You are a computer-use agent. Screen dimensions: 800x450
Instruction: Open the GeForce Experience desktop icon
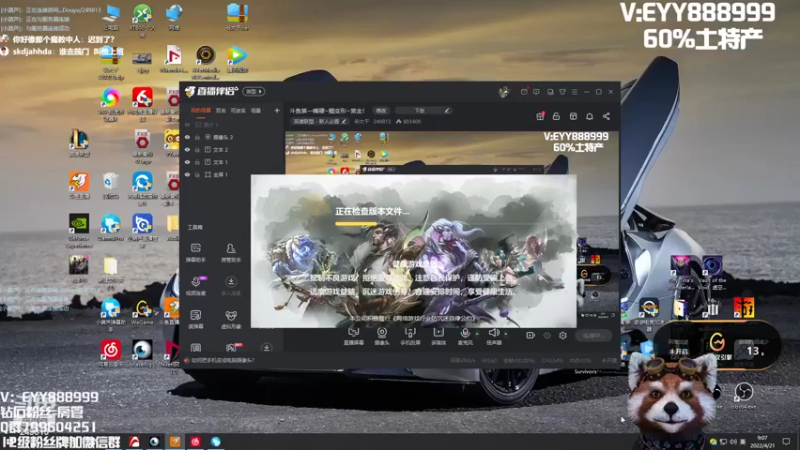[x=79, y=230]
